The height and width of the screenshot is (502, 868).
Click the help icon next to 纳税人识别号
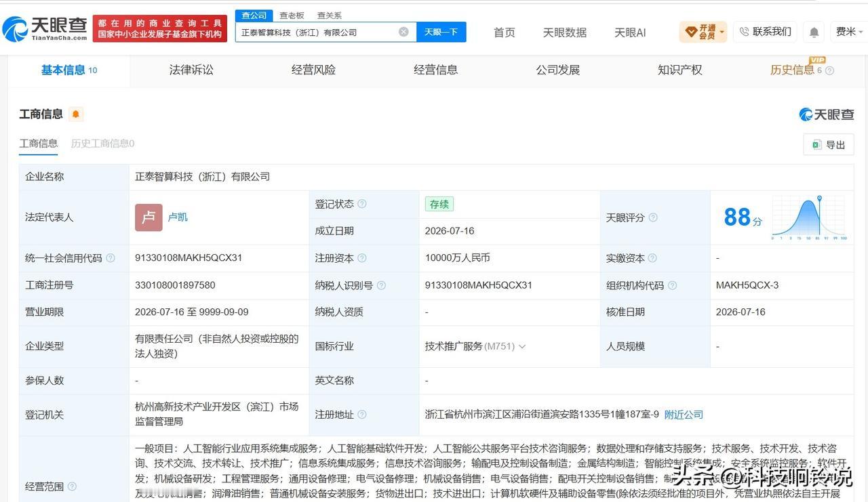381,285
